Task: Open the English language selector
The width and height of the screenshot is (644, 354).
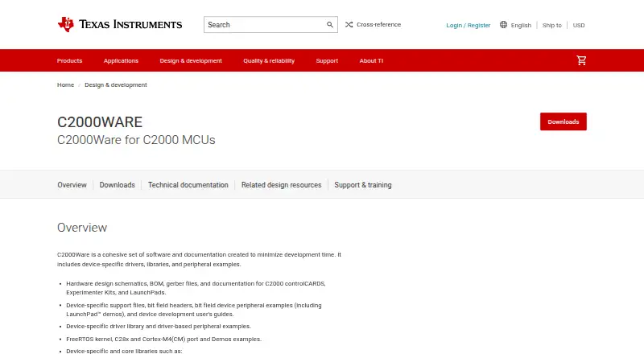Action: coord(521,25)
